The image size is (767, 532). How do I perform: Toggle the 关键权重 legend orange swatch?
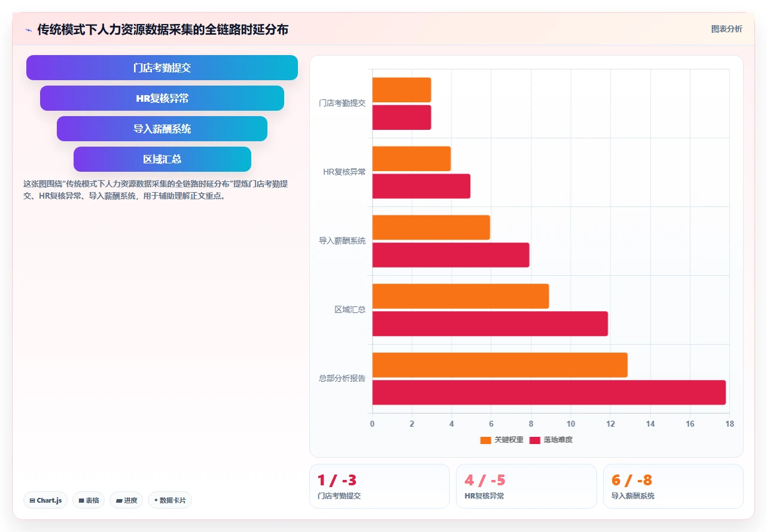(x=485, y=440)
